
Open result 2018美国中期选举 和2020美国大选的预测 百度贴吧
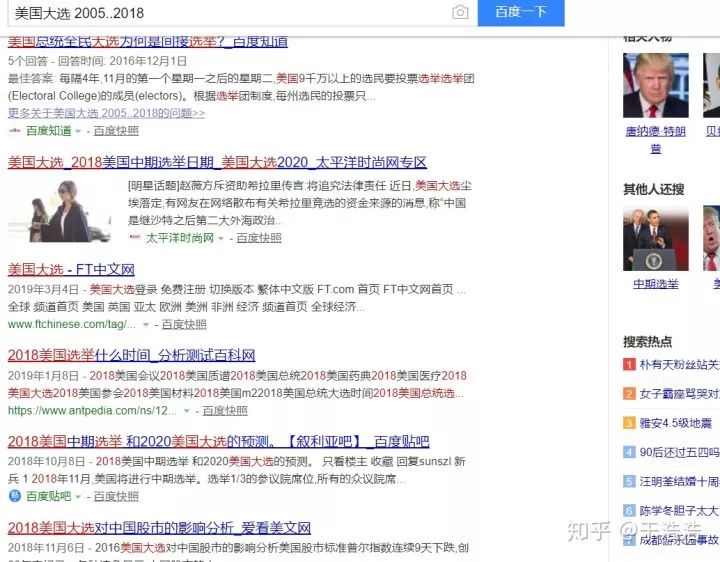pyautogui.click(x=219, y=441)
